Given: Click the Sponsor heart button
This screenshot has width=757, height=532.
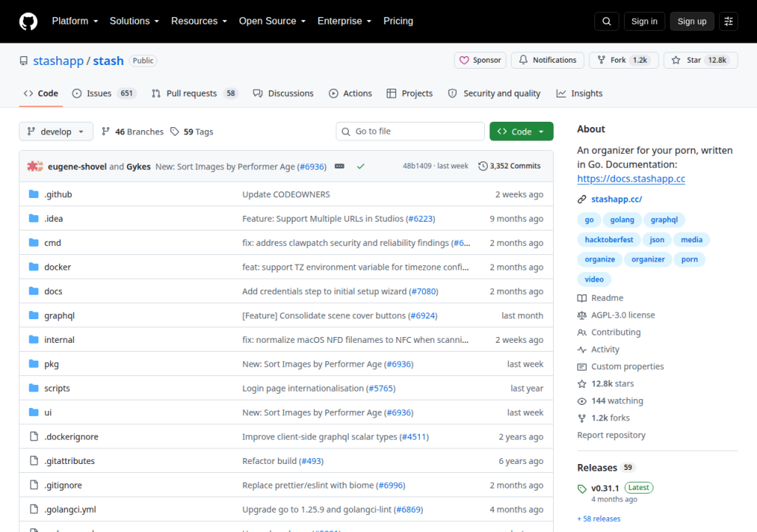Looking at the screenshot, I should pyautogui.click(x=480, y=61).
